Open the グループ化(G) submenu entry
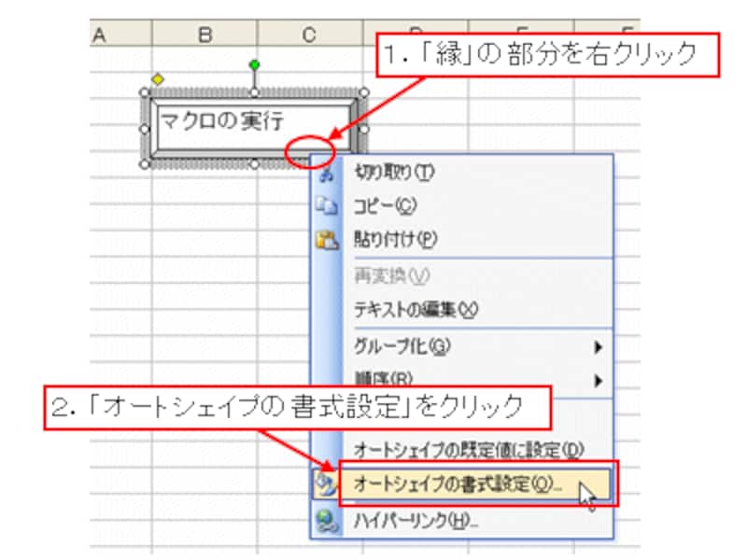 point(461,346)
